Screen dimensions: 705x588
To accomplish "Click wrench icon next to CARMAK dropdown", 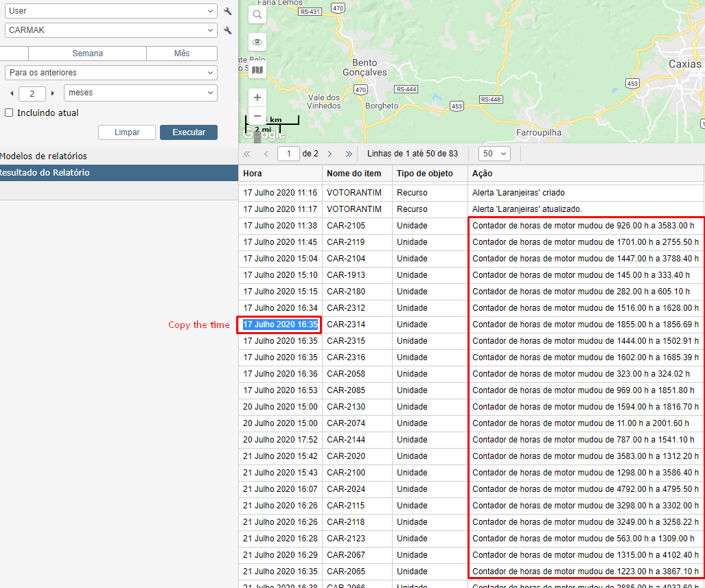I will [x=228, y=31].
